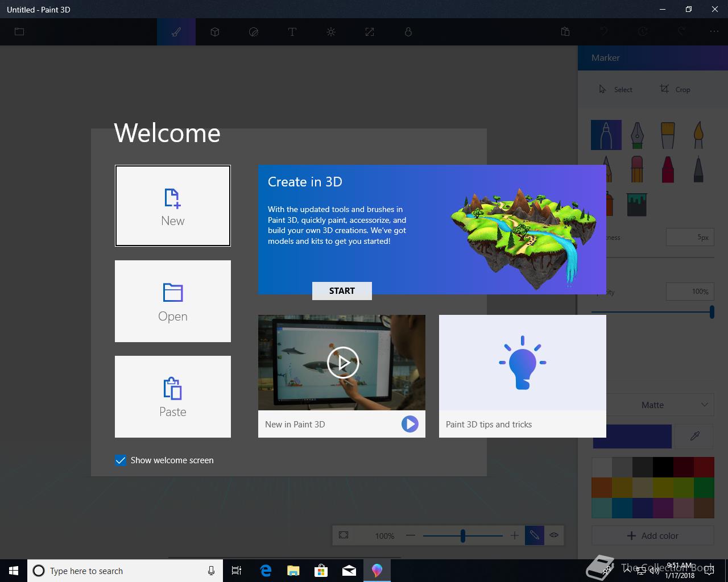Click the Add color button

(653, 535)
